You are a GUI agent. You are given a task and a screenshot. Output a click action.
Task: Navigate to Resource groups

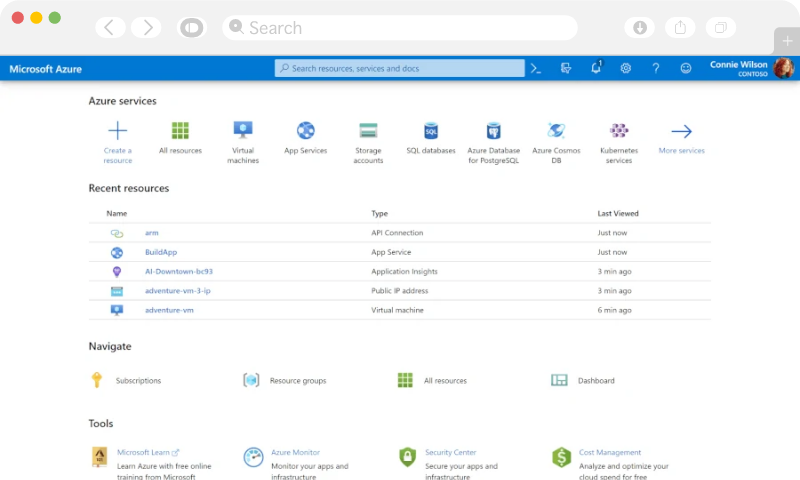click(x=297, y=381)
